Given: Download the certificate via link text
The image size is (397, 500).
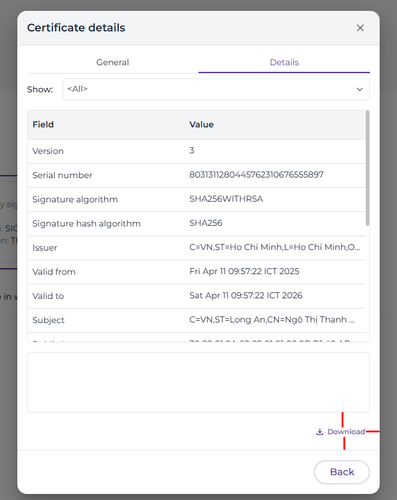Looking at the screenshot, I should point(346,432).
